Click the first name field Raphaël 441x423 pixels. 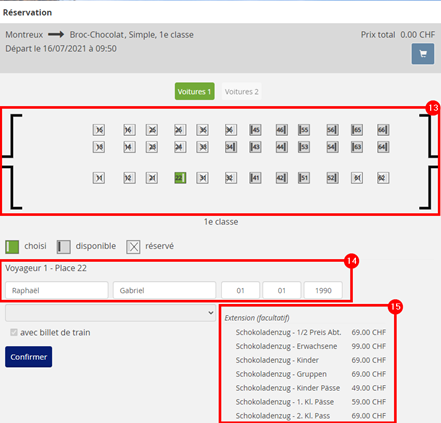point(57,290)
